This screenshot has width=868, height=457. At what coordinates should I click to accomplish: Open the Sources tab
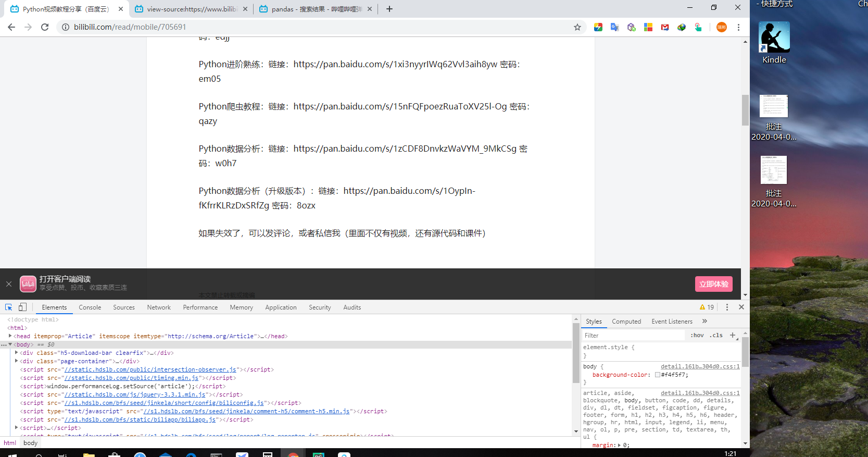point(124,307)
